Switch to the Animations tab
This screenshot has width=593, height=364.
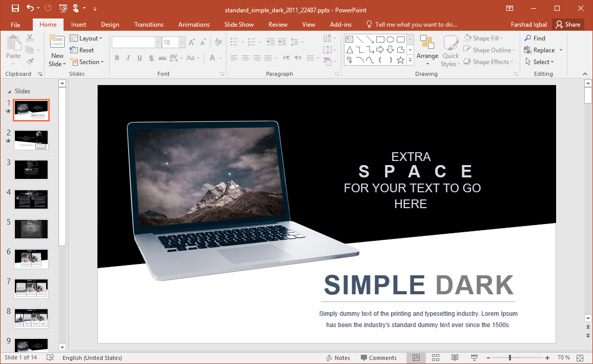(194, 25)
